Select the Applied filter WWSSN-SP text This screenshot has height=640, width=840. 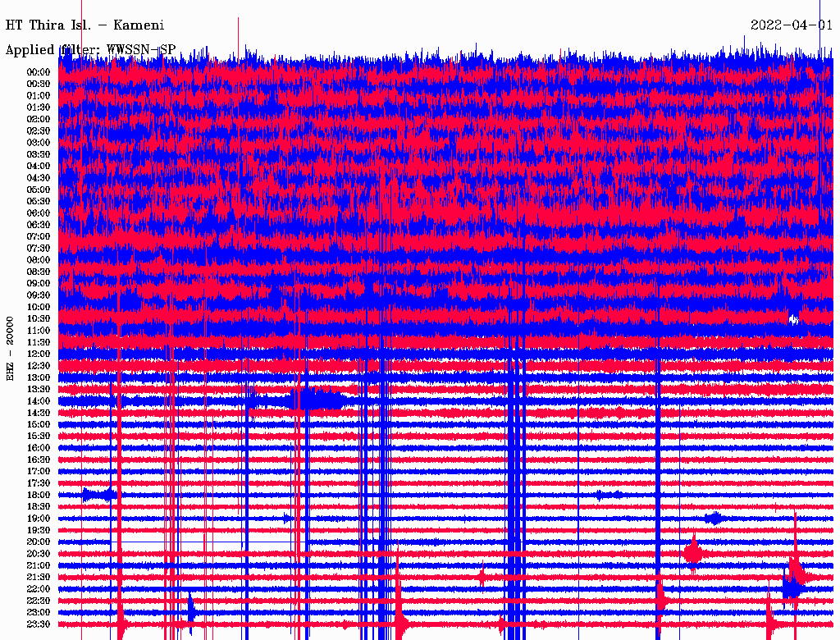(90, 50)
